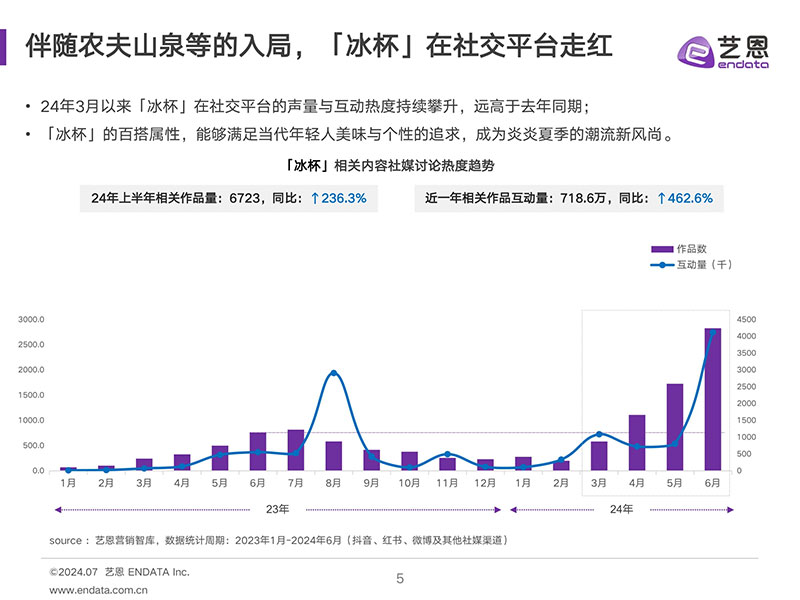800x600 pixels.
Task: Click the 2024 4月 purple bar
Action: tap(637, 442)
